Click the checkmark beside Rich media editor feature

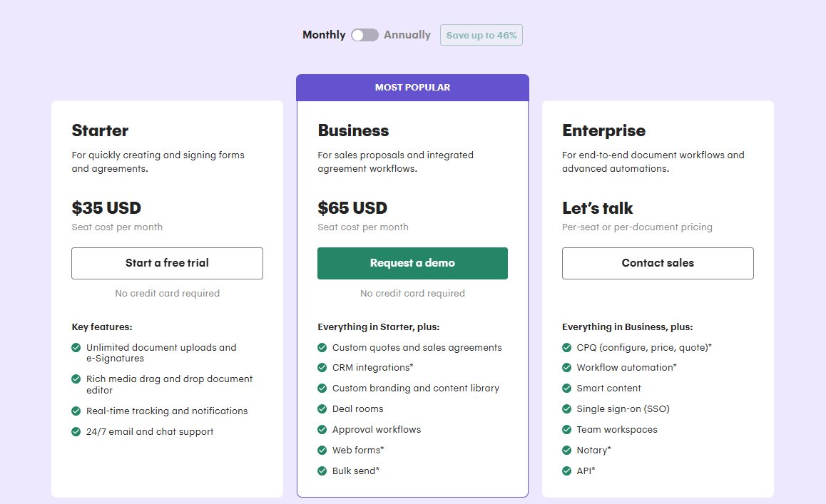76,379
